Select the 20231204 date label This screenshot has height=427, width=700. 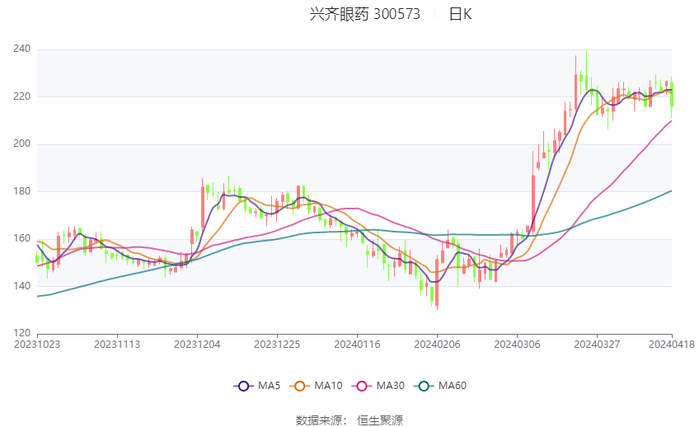(x=197, y=343)
